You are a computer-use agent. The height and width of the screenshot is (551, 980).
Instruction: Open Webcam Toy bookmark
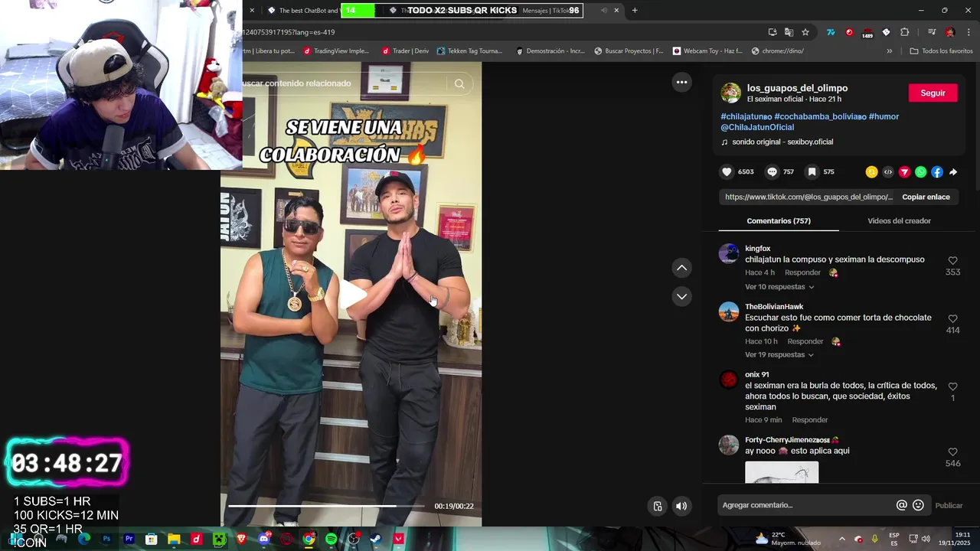(x=707, y=51)
